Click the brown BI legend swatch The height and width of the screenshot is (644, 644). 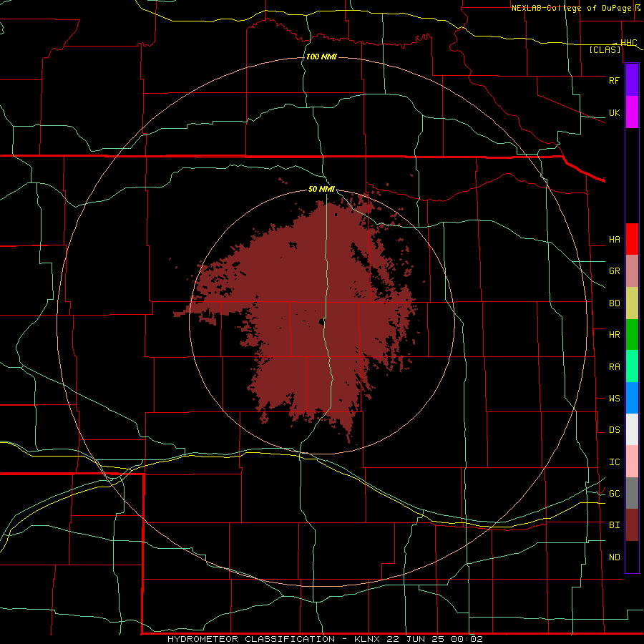point(632,525)
